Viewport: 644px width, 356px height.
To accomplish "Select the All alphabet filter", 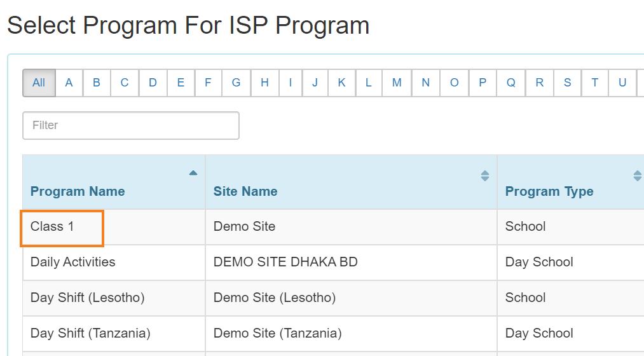I will point(39,83).
